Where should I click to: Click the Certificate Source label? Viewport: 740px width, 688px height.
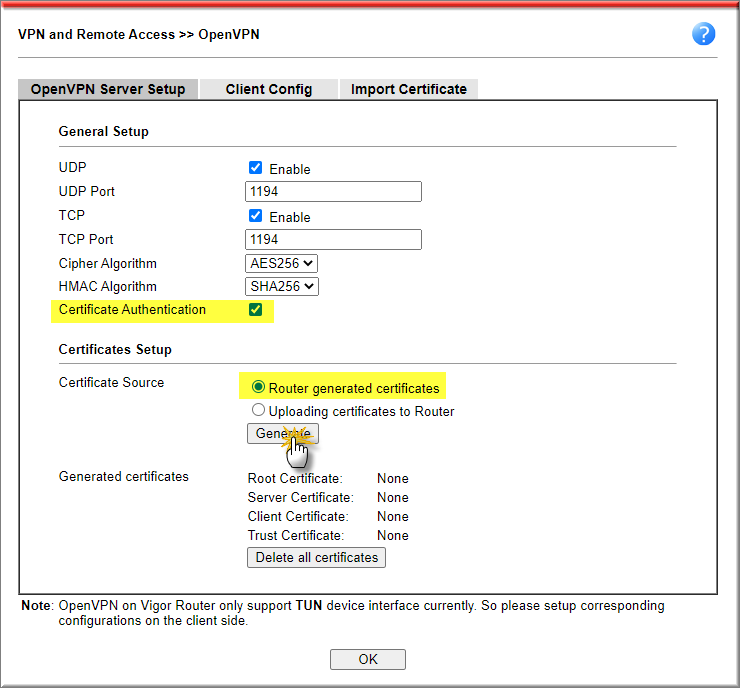coord(111,382)
